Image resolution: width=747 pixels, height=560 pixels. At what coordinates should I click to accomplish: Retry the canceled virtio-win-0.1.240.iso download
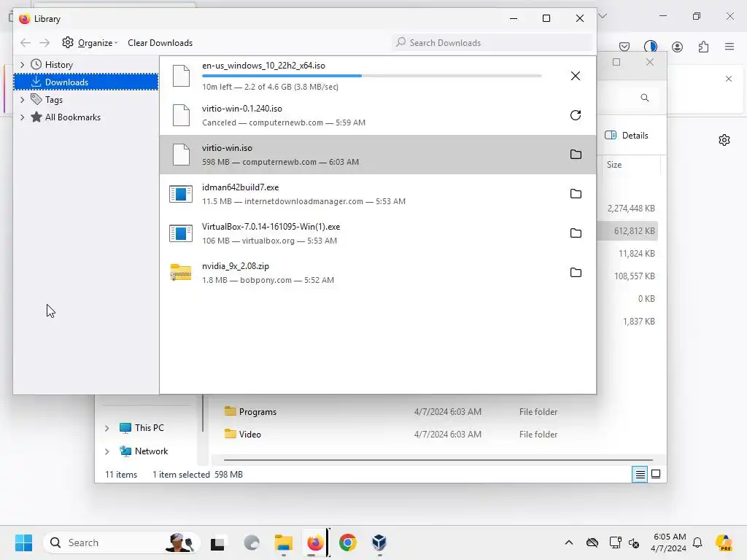[x=575, y=115]
